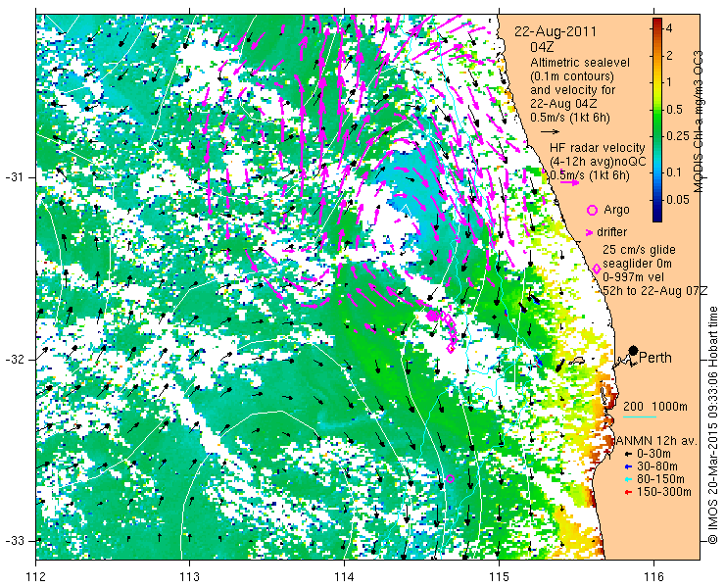
Task: Click the color bar '0.5' tick label
Action: pyautogui.click(x=673, y=110)
